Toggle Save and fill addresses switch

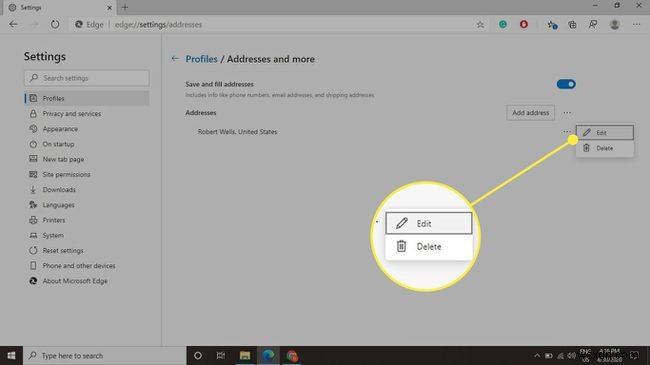tap(566, 84)
